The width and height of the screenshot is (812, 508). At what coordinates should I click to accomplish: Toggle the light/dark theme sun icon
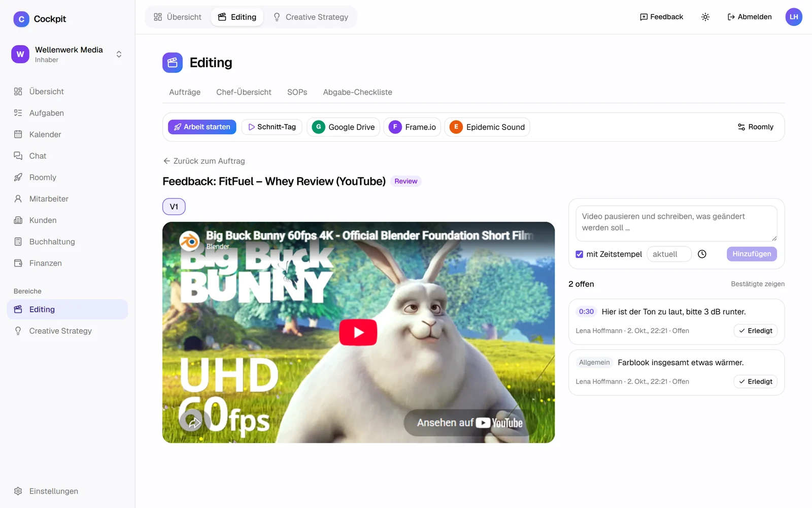click(x=705, y=17)
